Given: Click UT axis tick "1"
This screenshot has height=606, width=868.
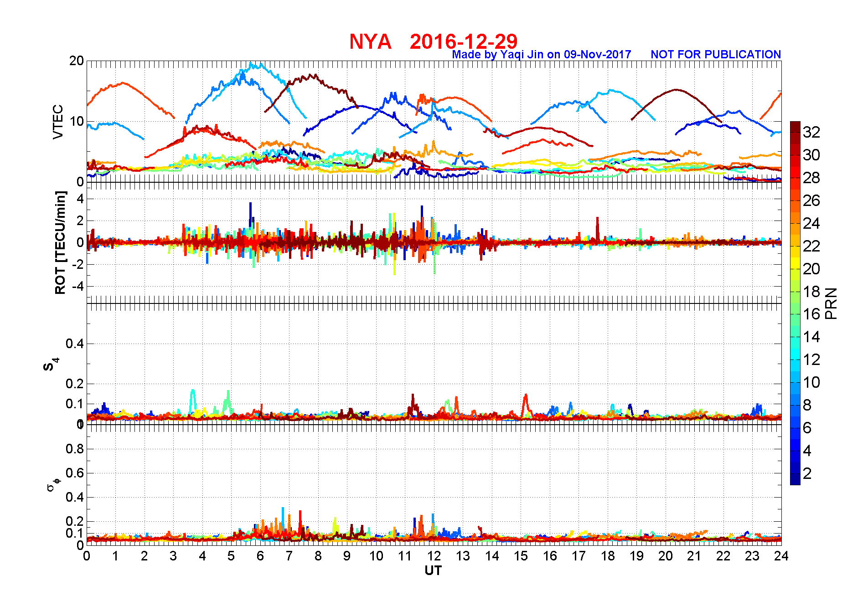Looking at the screenshot, I should pos(115,556).
